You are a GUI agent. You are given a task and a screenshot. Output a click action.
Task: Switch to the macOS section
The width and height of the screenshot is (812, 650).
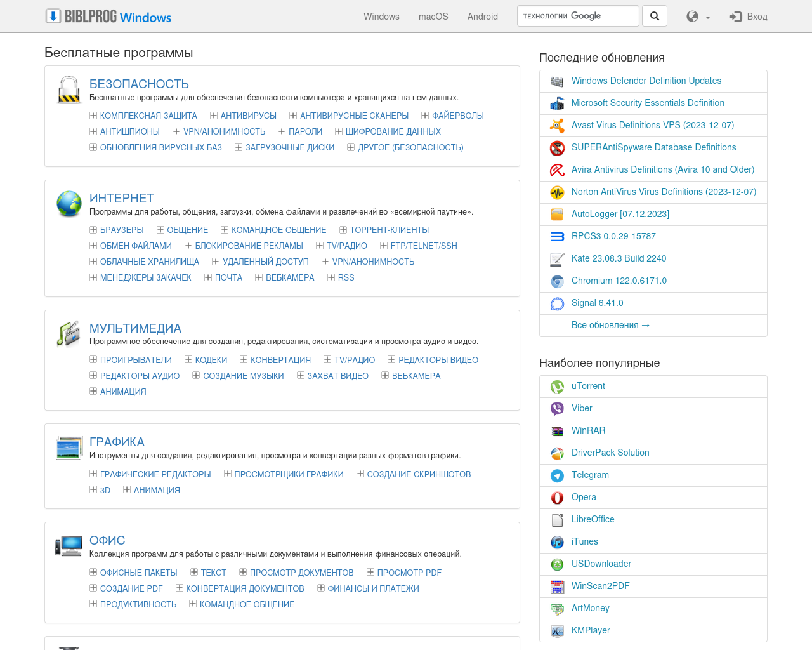pyautogui.click(x=433, y=17)
